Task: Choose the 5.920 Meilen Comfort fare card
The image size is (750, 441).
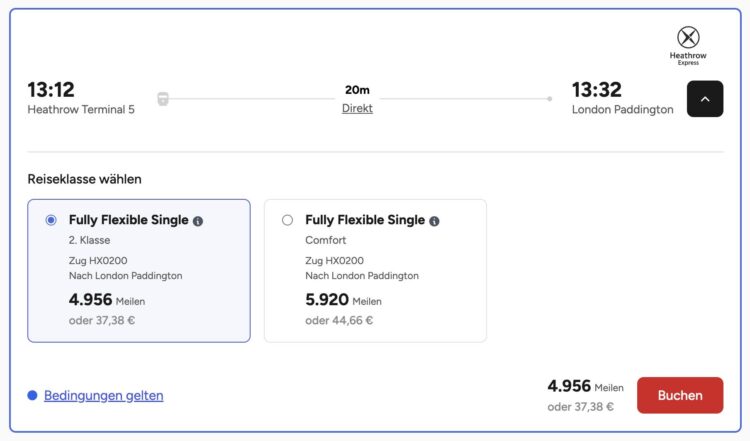Action: [375, 271]
